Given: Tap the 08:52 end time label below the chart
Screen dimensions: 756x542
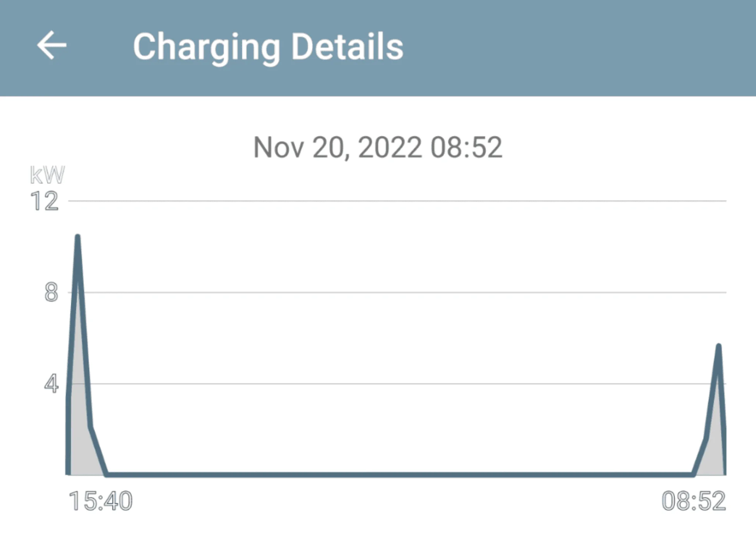Looking at the screenshot, I should point(694,501).
